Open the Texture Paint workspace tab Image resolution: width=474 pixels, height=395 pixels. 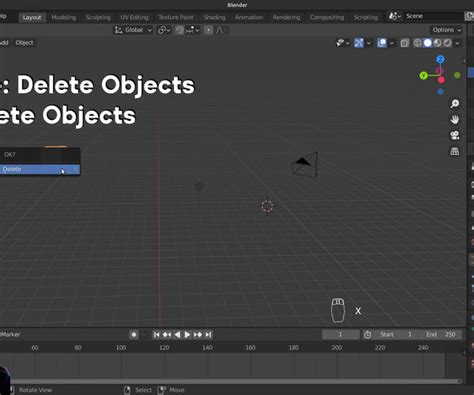pyautogui.click(x=176, y=17)
